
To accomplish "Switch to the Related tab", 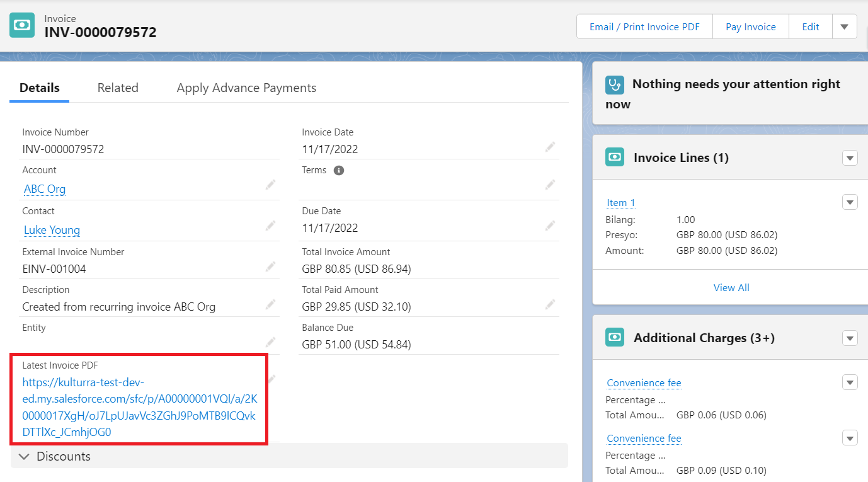I will [x=118, y=88].
